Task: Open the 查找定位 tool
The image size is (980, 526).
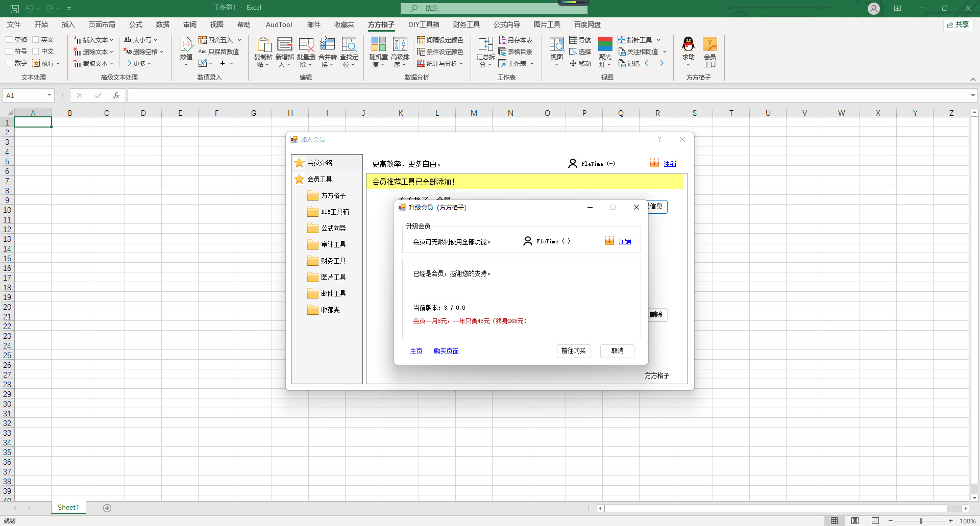Action: [349, 51]
